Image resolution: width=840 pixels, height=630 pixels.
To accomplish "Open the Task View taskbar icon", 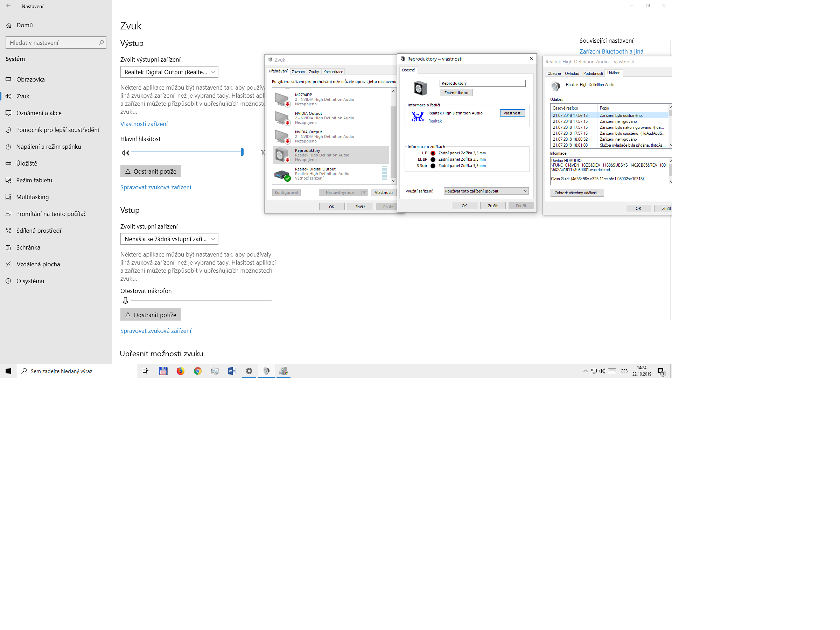I will pyautogui.click(x=146, y=371).
